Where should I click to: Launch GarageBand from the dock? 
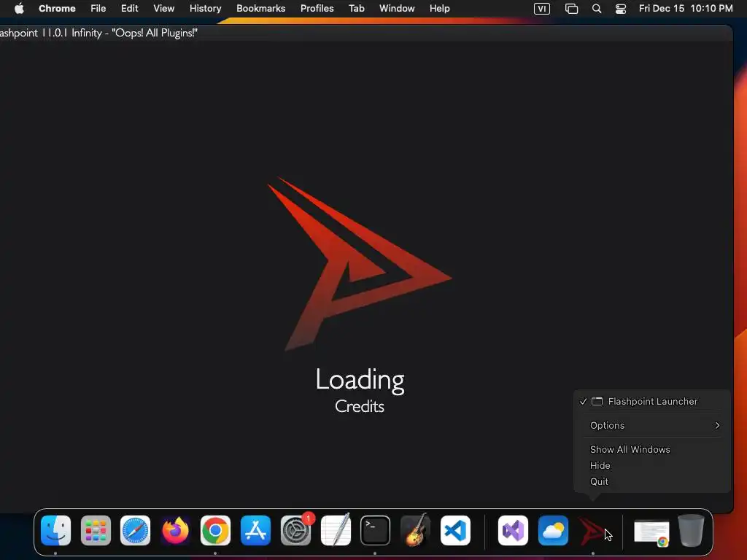pyautogui.click(x=415, y=531)
